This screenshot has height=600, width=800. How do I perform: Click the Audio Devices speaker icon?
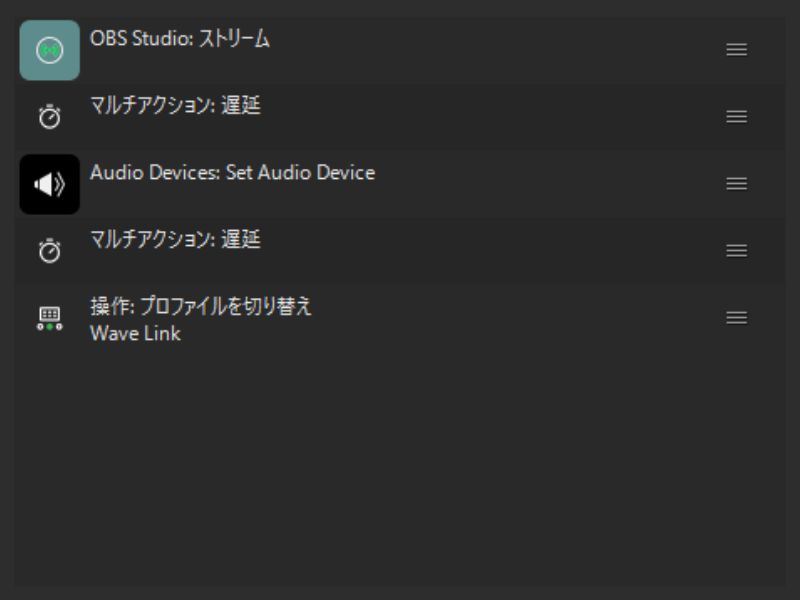49,184
